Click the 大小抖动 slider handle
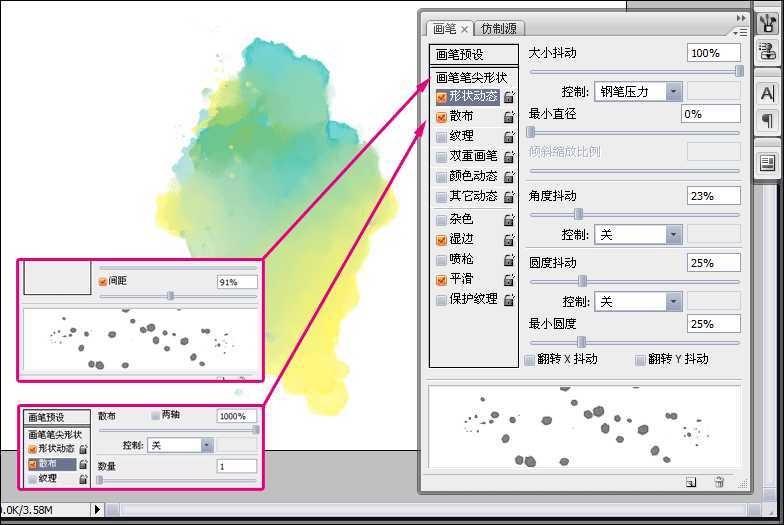This screenshot has width=784, height=525. (x=740, y=72)
